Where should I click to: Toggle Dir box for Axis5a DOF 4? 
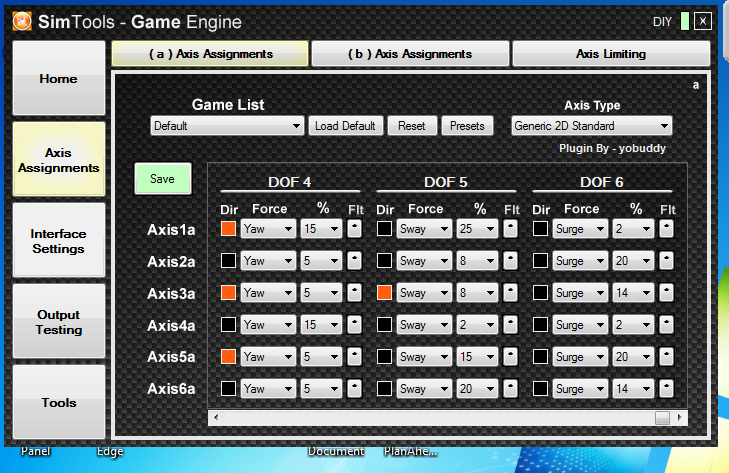coord(228,357)
